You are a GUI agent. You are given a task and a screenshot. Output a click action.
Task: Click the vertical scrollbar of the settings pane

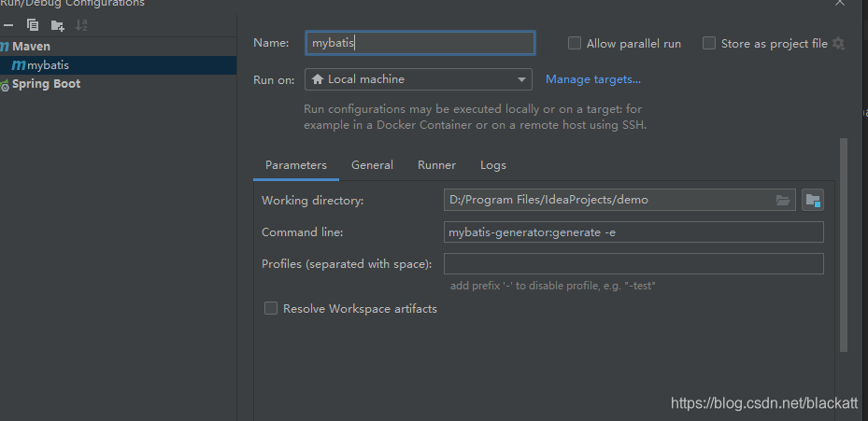click(x=844, y=246)
